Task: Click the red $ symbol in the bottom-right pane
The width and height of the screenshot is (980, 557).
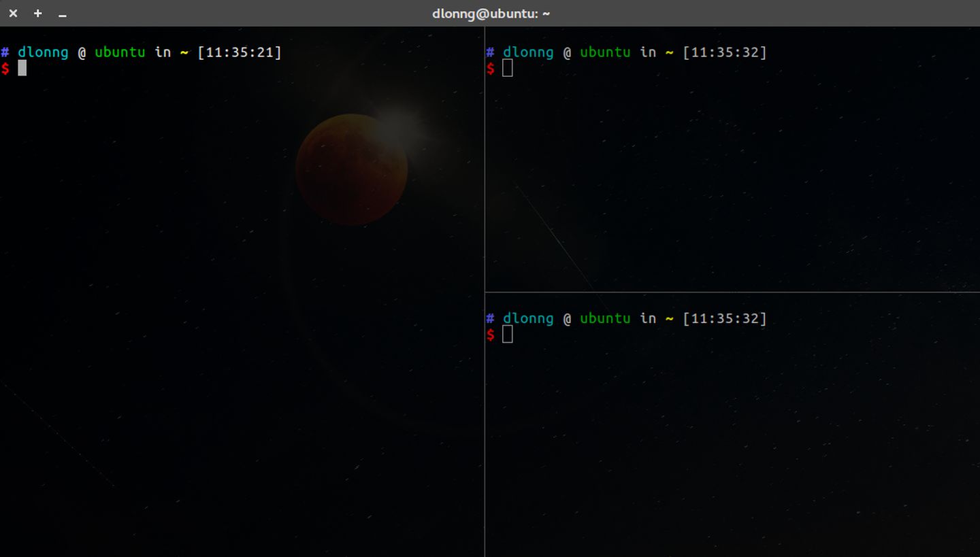Action: pyautogui.click(x=491, y=334)
